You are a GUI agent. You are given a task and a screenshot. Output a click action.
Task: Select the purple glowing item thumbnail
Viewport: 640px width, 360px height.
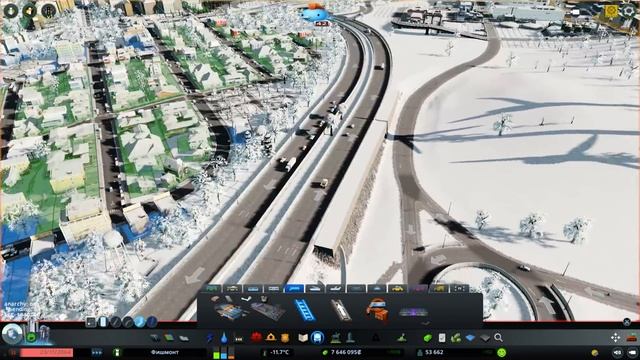point(413,313)
